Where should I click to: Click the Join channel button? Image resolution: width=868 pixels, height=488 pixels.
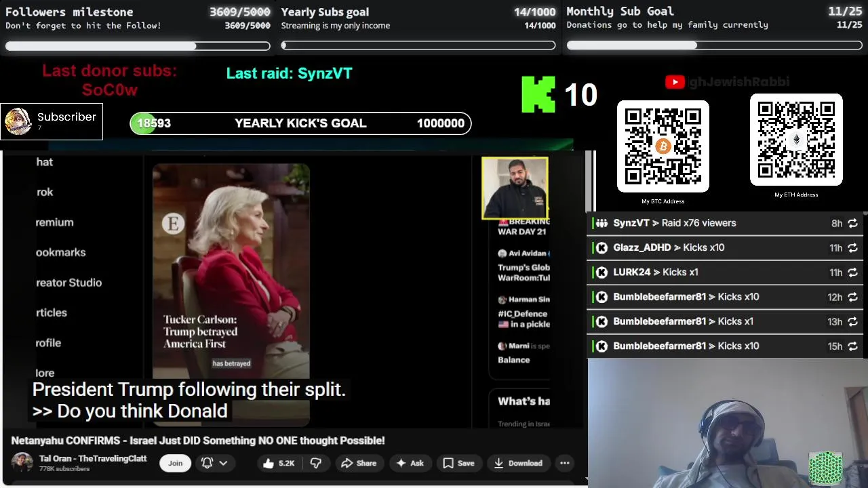pos(175,463)
